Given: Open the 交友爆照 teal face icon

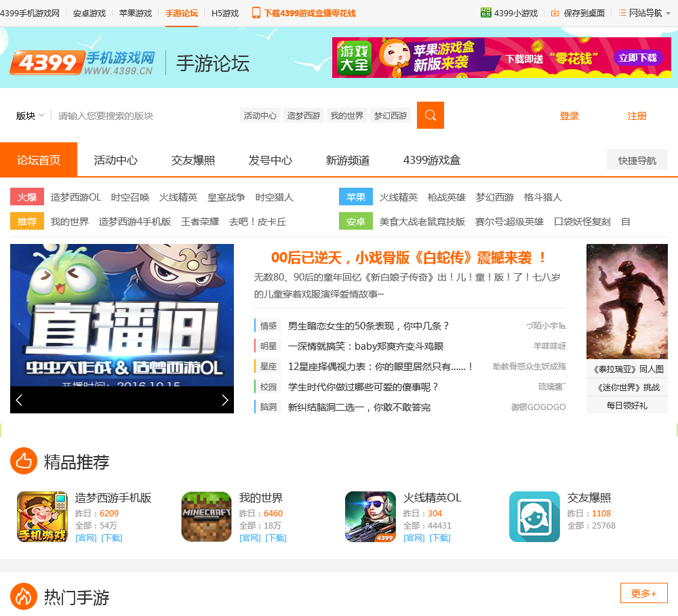Looking at the screenshot, I should (x=534, y=516).
